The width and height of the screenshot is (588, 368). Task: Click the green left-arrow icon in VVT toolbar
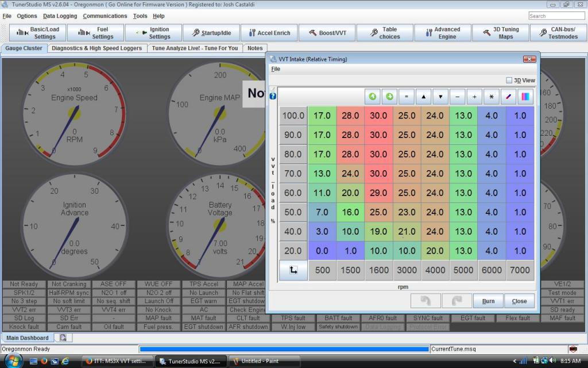pos(373,97)
